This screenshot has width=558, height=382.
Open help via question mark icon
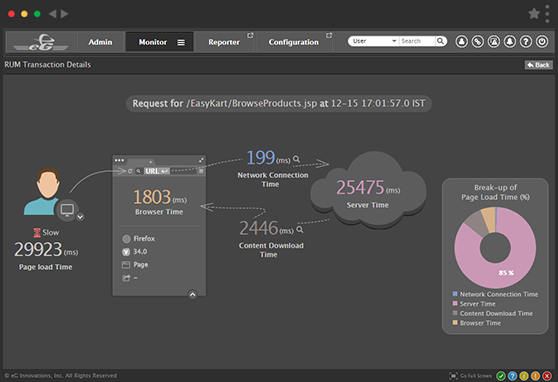[x=526, y=42]
